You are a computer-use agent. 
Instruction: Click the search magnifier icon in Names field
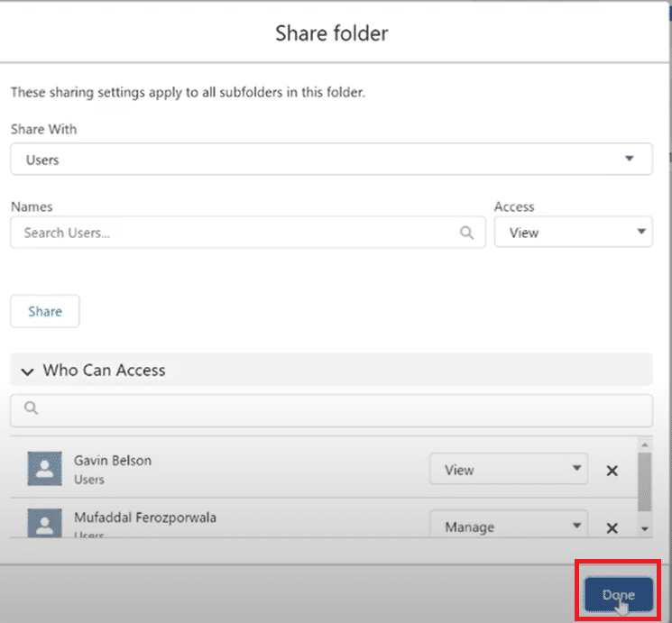466,233
